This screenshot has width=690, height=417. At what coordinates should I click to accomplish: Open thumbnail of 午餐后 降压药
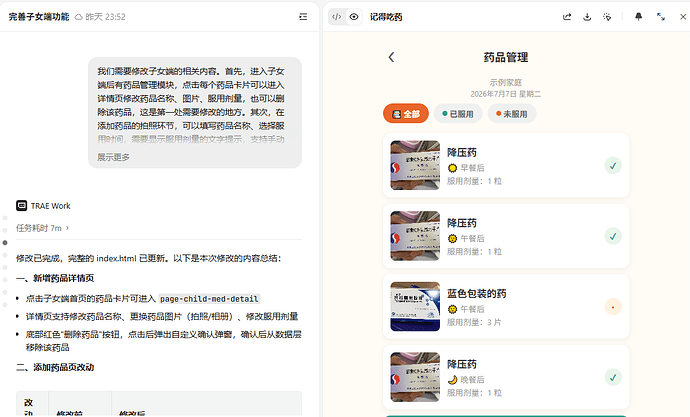(x=415, y=236)
